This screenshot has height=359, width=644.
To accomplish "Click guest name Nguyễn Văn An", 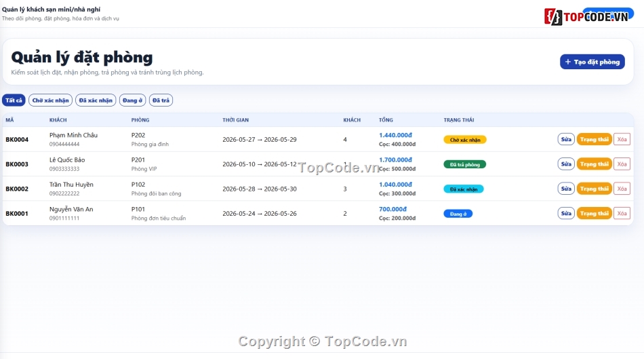I will [x=71, y=209].
